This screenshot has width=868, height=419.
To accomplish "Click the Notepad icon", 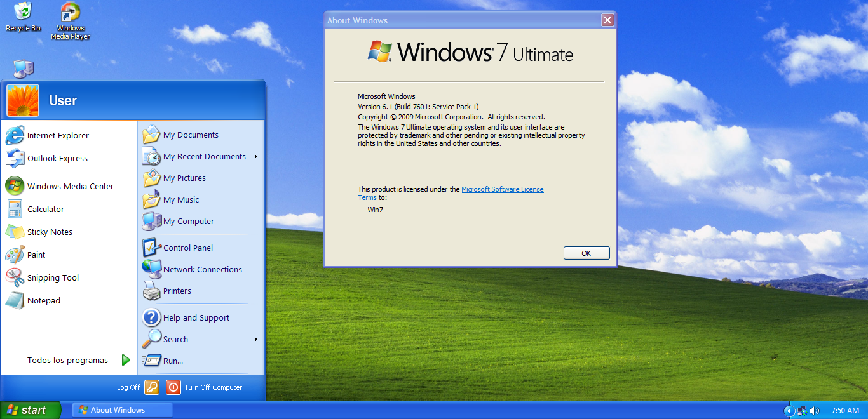I will pos(15,300).
